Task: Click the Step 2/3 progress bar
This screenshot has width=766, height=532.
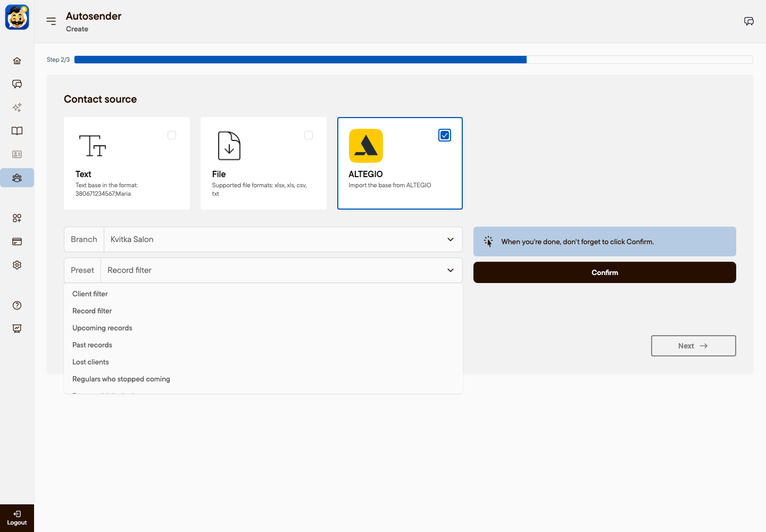Action: click(x=414, y=60)
